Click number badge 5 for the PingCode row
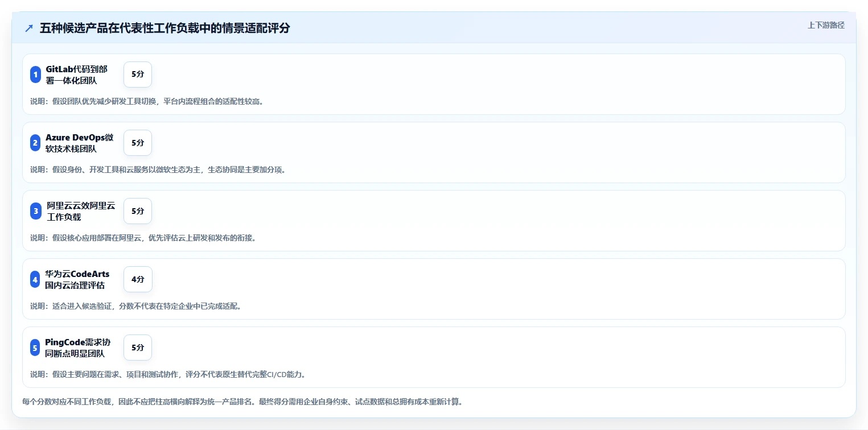 (35, 348)
